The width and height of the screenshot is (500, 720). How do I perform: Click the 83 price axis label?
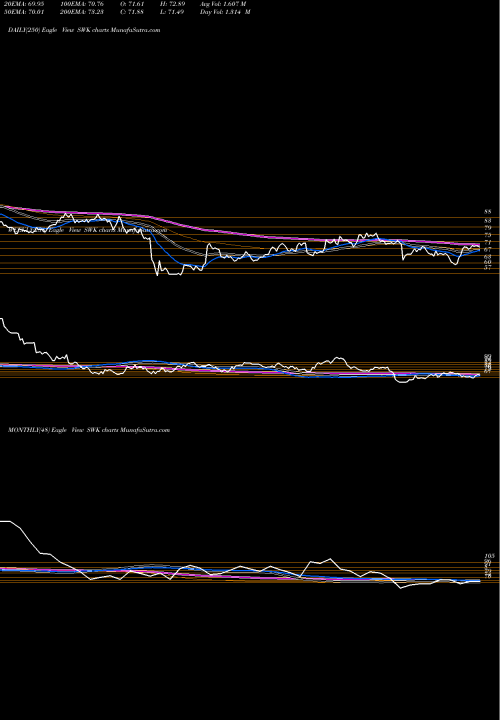click(x=488, y=221)
